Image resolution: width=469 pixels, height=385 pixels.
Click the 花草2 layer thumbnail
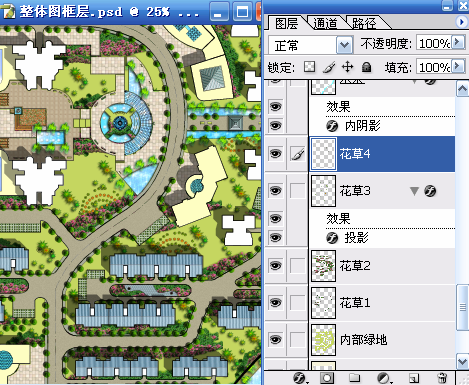(x=323, y=266)
